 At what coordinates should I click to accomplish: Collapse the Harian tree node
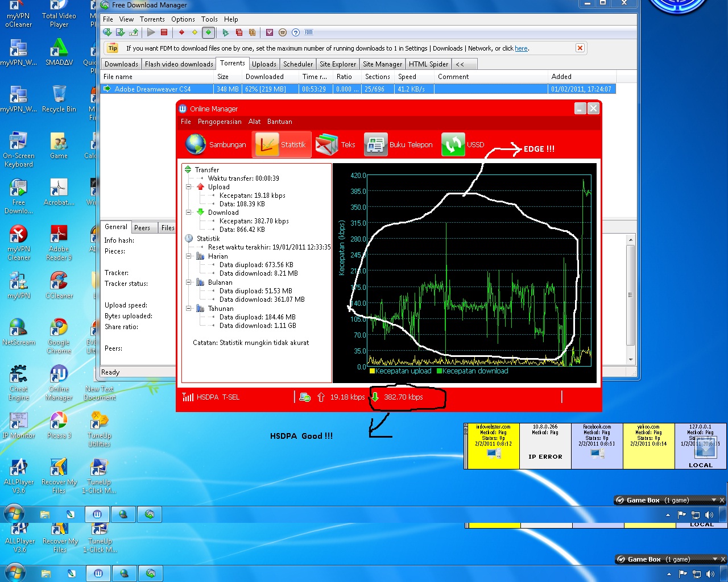(x=189, y=256)
